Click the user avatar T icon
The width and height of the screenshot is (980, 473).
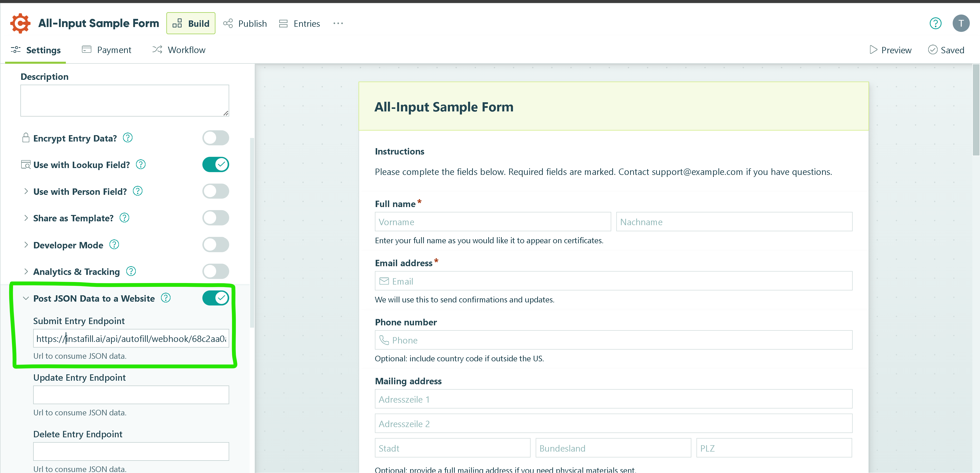coord(961,23)
